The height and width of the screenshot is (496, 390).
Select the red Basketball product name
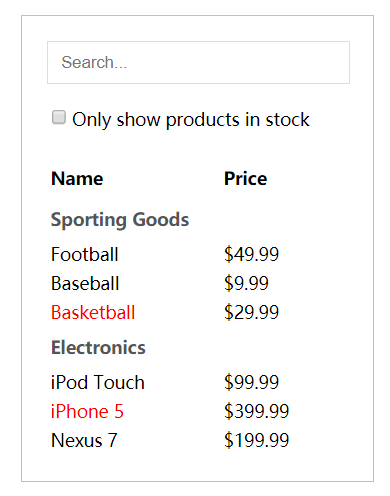[93, 313]
